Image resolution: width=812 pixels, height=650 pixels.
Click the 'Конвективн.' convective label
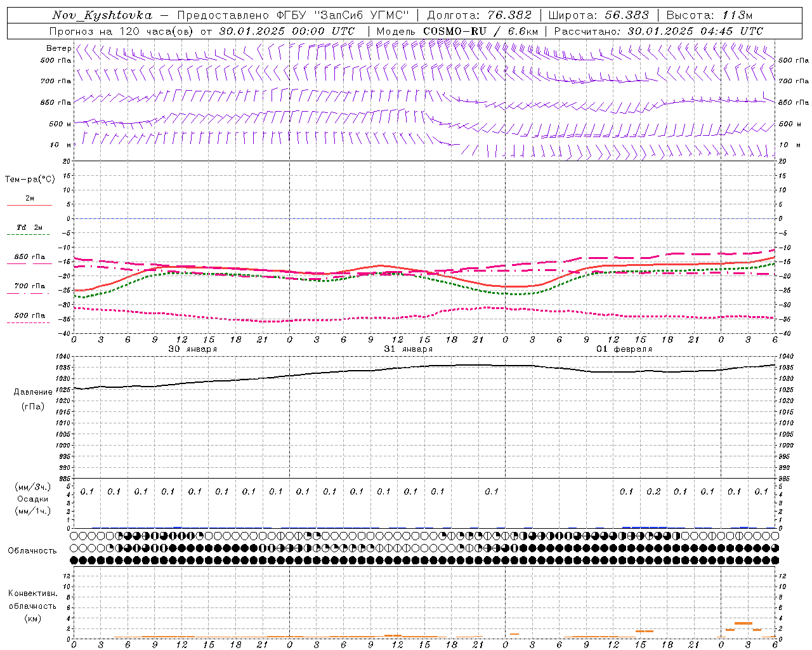tap(32, 594)
